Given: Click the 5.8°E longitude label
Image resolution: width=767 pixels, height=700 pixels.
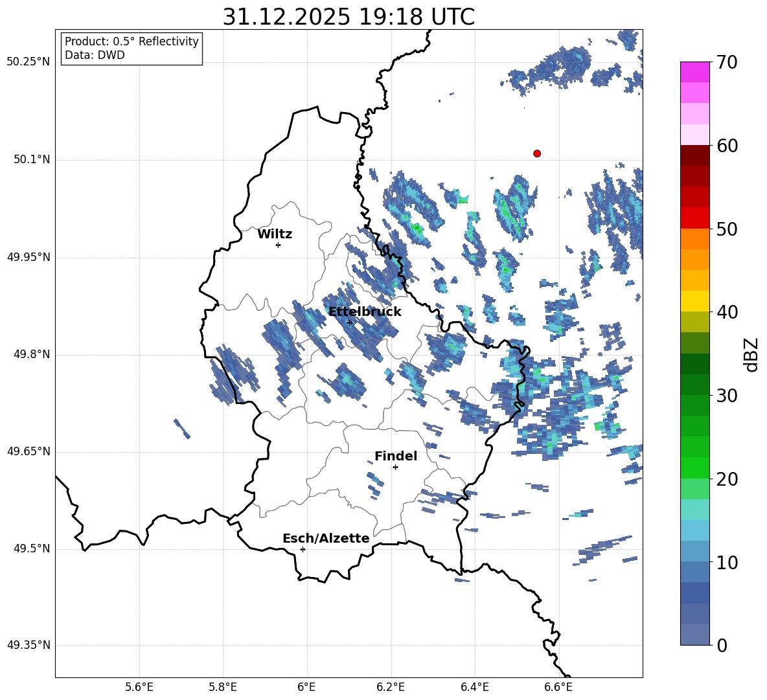Looking at the screenshot, I should click(x=223, y=687).
